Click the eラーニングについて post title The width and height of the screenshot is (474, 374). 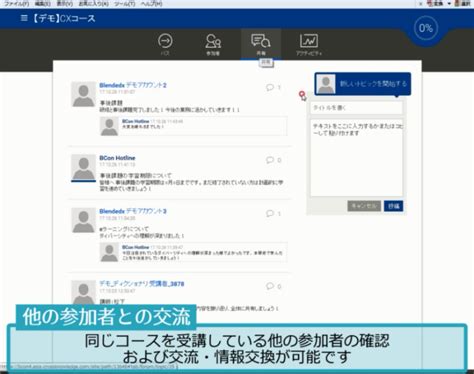tap(124, 229)
